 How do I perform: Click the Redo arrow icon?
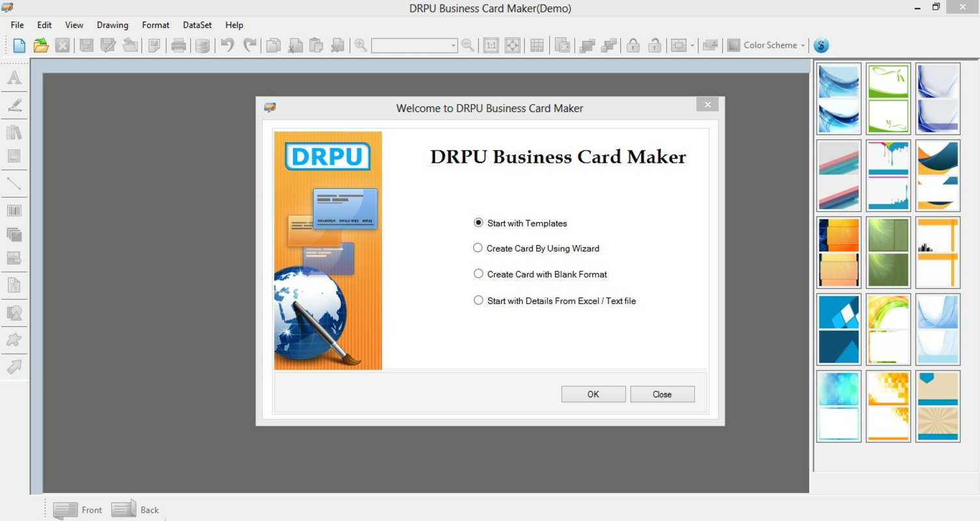[x=249, y=45]
